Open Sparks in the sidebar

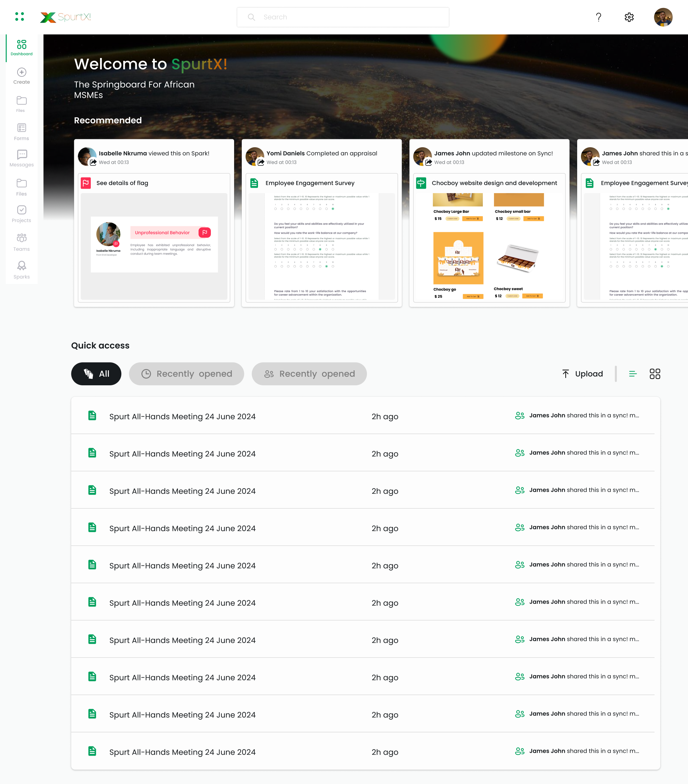point(21,270)
